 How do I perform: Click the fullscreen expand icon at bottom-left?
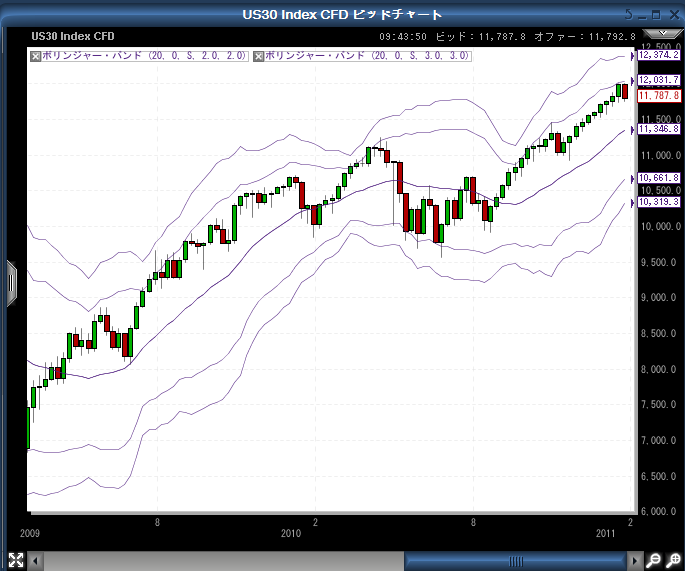[16, 560]
